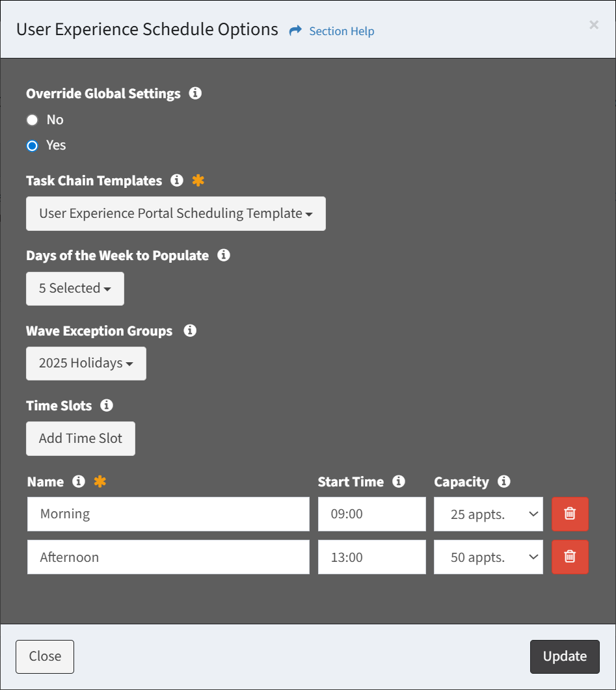Screen dimensions: 616x690
Task: Click the Morning start time field
Action: [x=371, y=514]
